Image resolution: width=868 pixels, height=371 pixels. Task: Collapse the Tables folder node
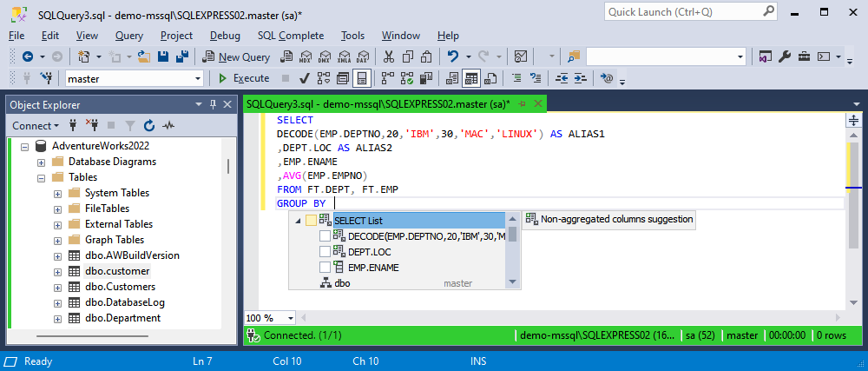tap(41, 177)
